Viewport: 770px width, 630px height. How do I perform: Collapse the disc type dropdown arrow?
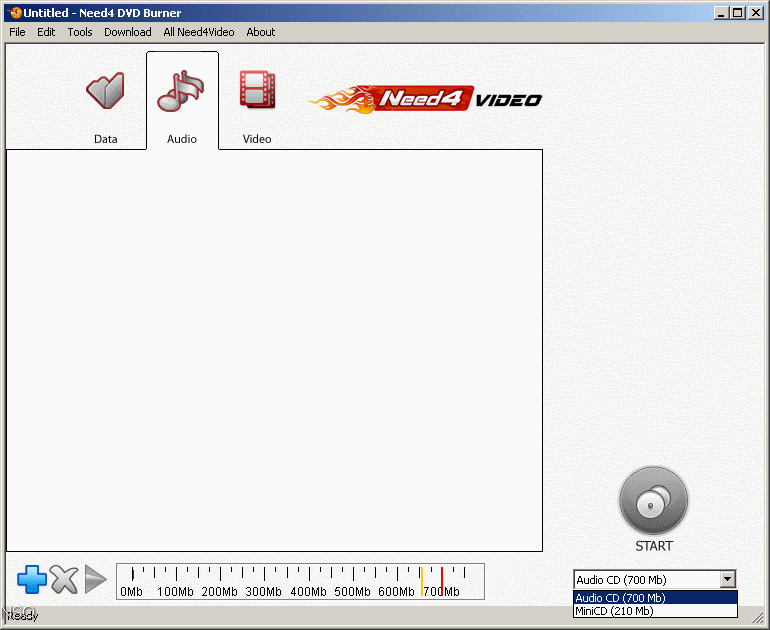pyautogui.click(x=728, y=579)
